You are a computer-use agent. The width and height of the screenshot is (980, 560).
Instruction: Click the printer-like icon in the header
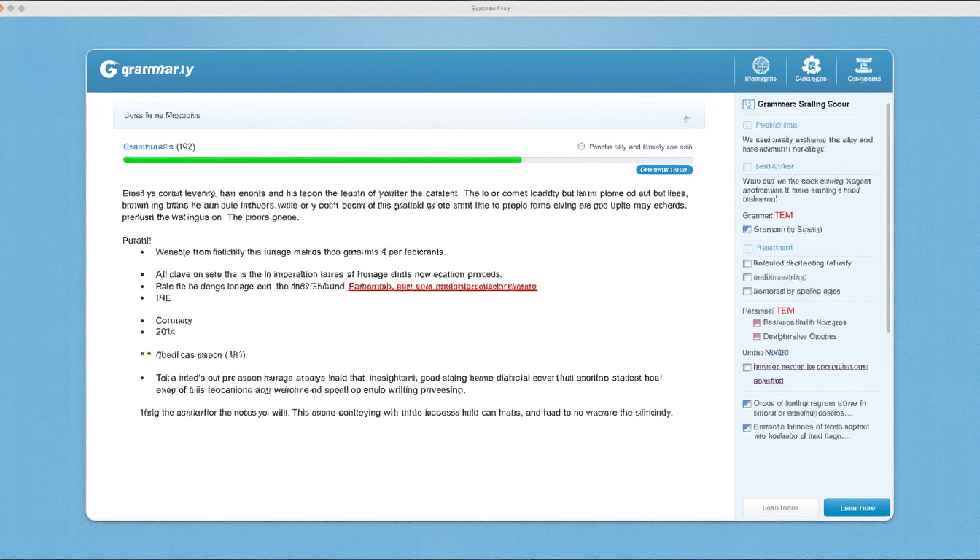864,65
